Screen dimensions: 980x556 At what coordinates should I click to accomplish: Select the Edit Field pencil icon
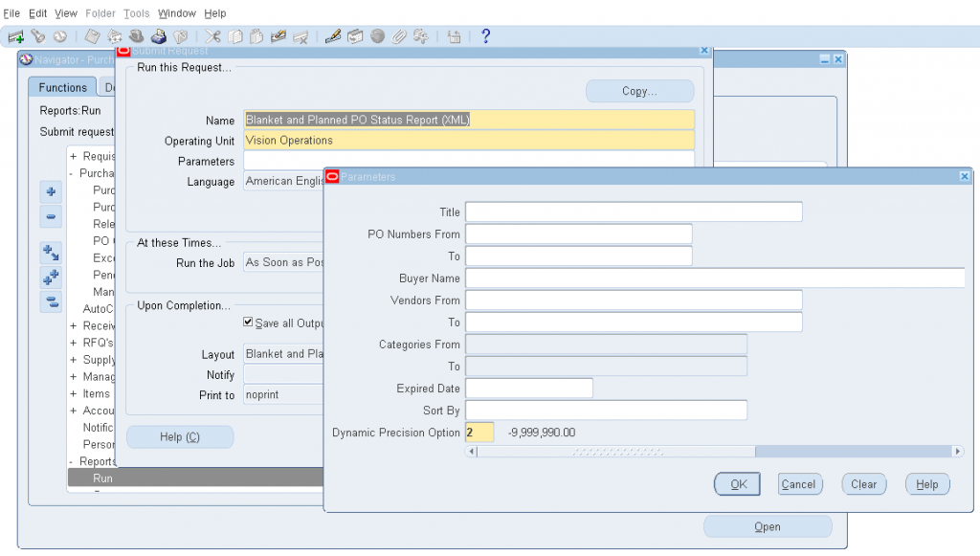334,35
